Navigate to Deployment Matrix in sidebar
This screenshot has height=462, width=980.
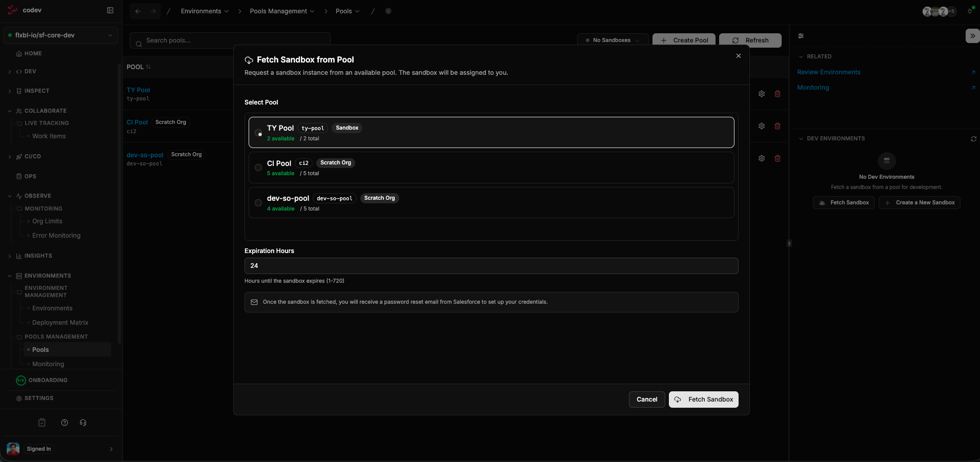pyautogui.click(x=59, y=323)
